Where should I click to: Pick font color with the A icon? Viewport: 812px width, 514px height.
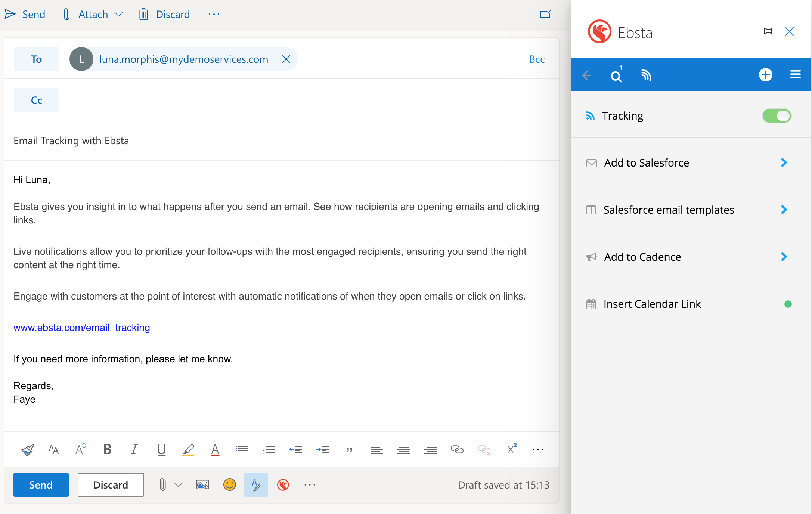pos(215,449)
